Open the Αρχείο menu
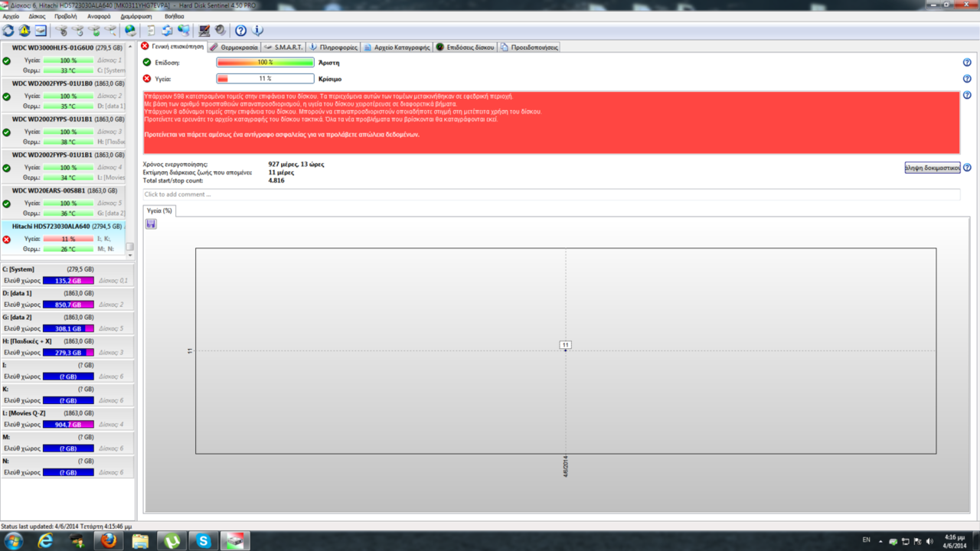This screenshot has width=980, height=551. (x=11, y=16)
